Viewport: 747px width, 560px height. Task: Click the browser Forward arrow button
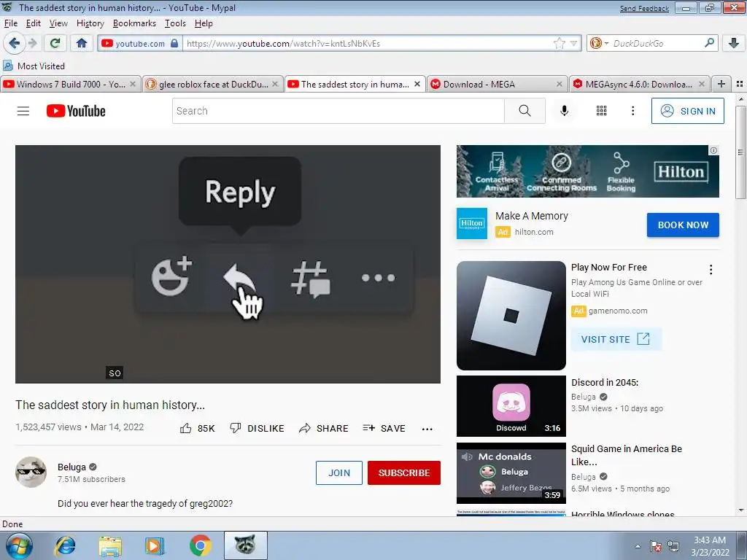point(33,43)
